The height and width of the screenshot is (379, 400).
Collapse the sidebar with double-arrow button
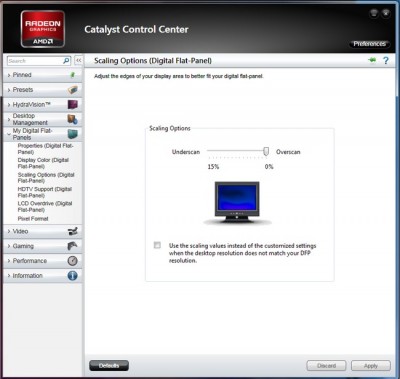click(78, 61)
